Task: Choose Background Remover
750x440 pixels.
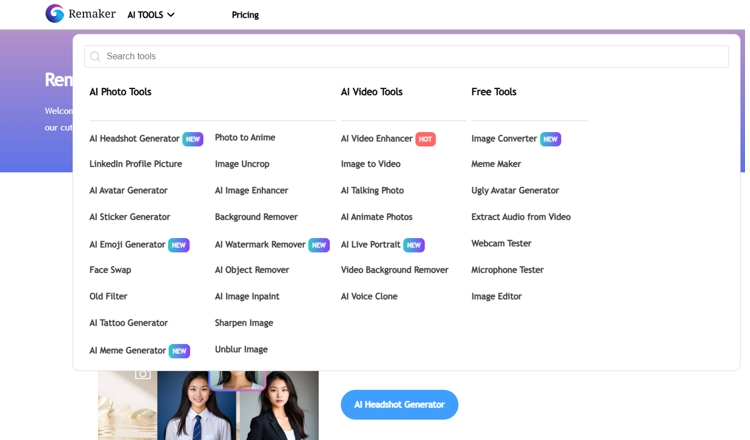Action: (256, 217)
